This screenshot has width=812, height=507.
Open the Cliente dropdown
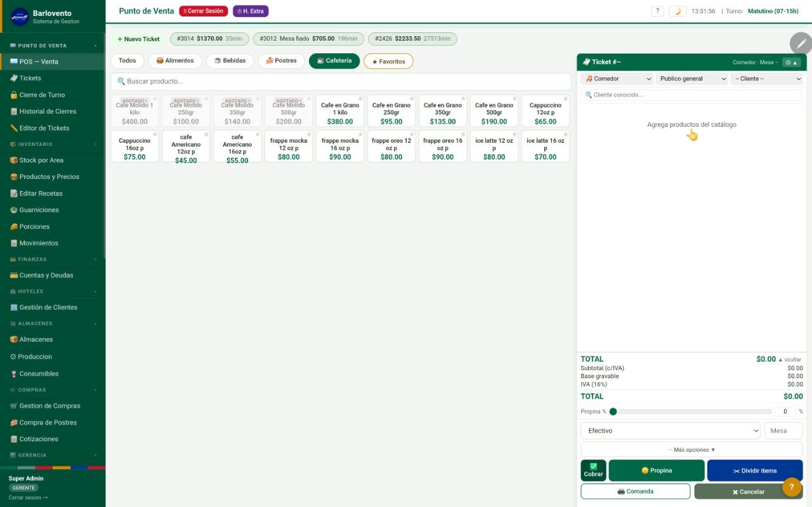point(766,79)
